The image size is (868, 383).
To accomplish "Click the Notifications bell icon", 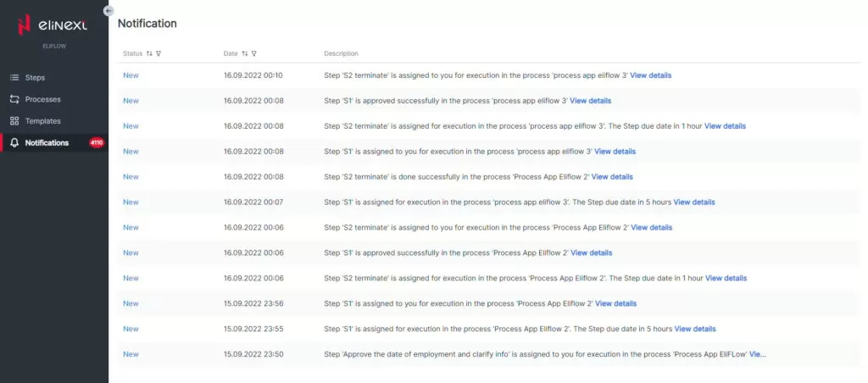I will [x=14, y=143].
